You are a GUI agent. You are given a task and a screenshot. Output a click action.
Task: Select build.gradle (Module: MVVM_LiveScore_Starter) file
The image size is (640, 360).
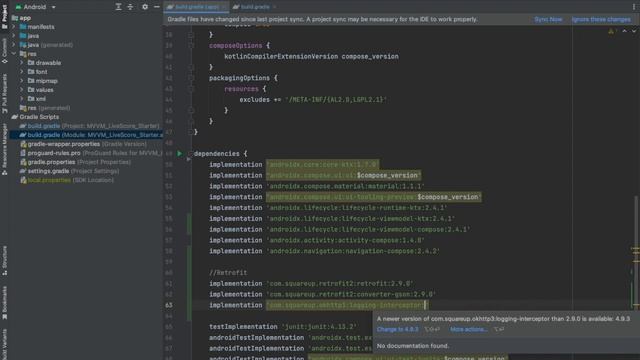(87, 135)
